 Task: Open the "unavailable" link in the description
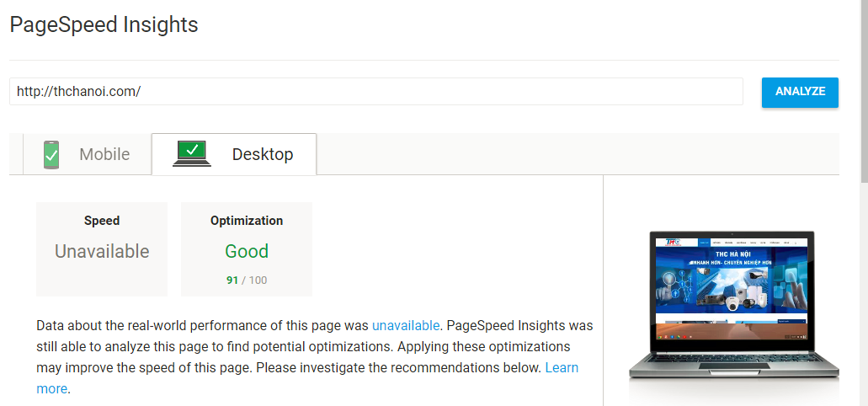pos(406,325)
